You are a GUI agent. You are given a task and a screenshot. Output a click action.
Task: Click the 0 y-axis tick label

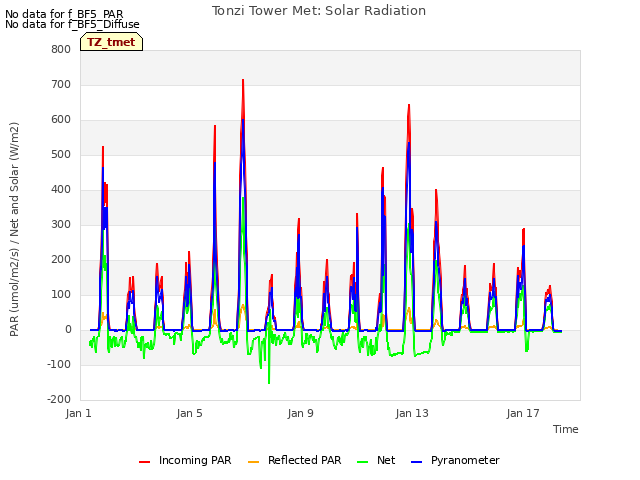[x=68, y=330]
